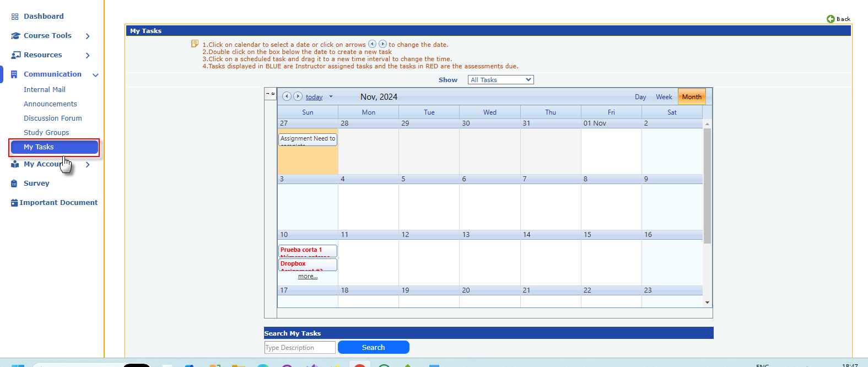Go to previous month using left arrow
Image resolution: width=868 pixels, height=367 pixels.
click(x=287, y=96)
